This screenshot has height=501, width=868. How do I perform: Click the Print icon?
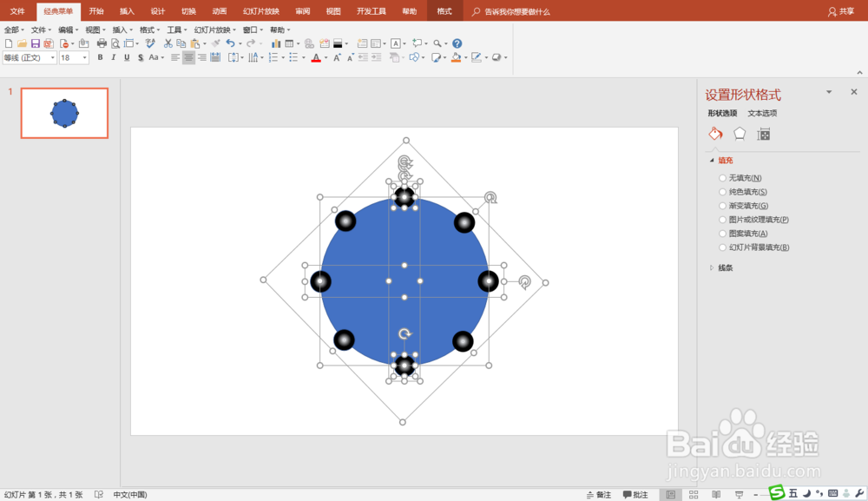coord(102,43)
